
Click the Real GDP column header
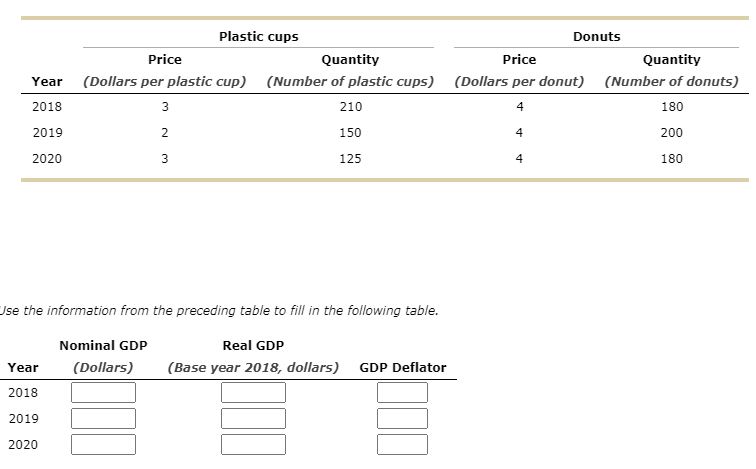click(x=253, y=346)
